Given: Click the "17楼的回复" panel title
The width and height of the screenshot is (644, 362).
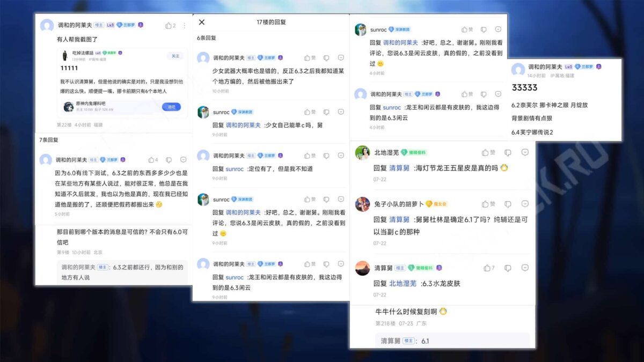Looking at the screenshot, I should click(271, 22).
